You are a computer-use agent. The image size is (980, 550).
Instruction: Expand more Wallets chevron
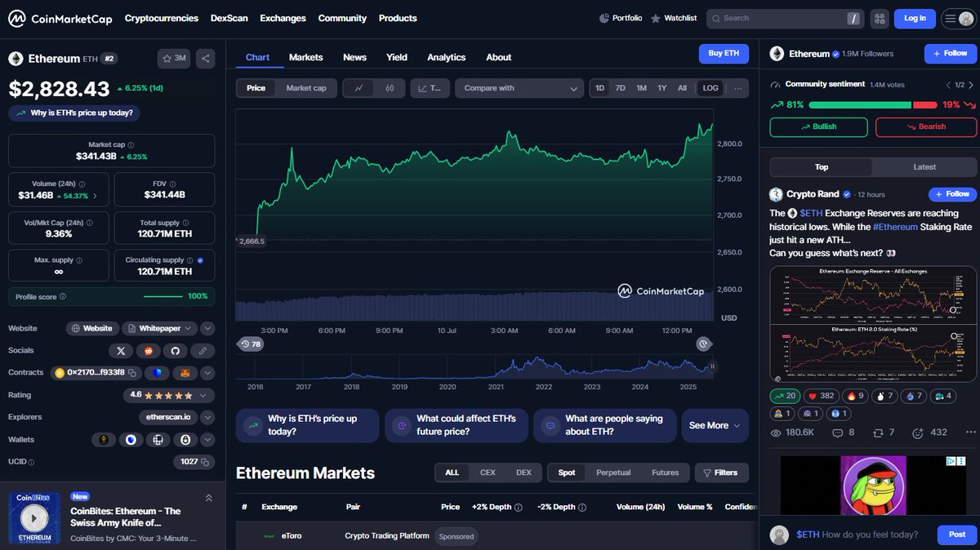click(x=207, y=440)
